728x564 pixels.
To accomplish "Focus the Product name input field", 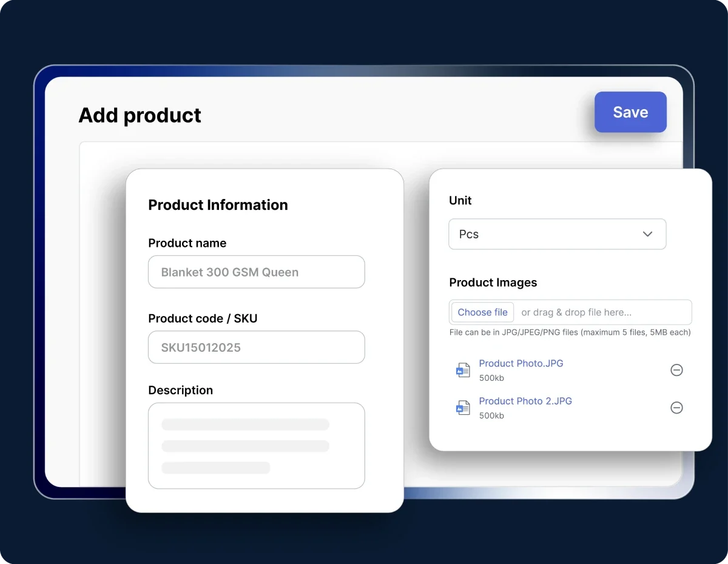I will [256, 272].
